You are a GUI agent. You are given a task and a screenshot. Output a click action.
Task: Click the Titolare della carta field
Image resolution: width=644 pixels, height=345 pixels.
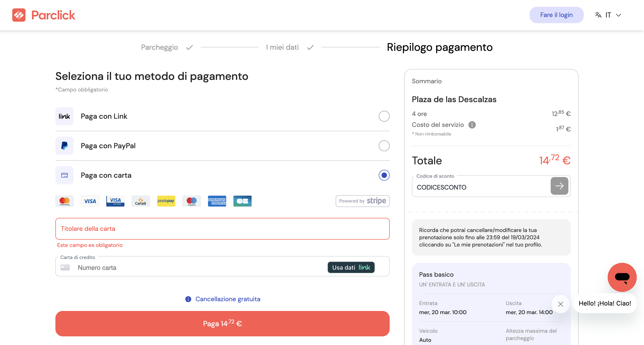pyautogui.click(x=222, y=229)
